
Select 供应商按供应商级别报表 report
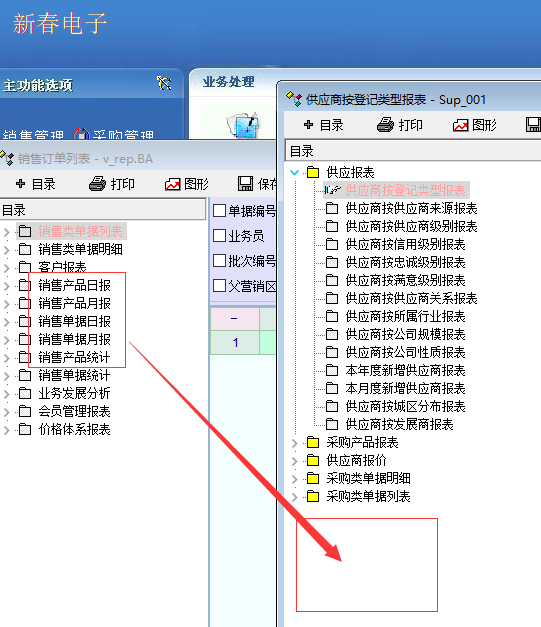point(411,226)
